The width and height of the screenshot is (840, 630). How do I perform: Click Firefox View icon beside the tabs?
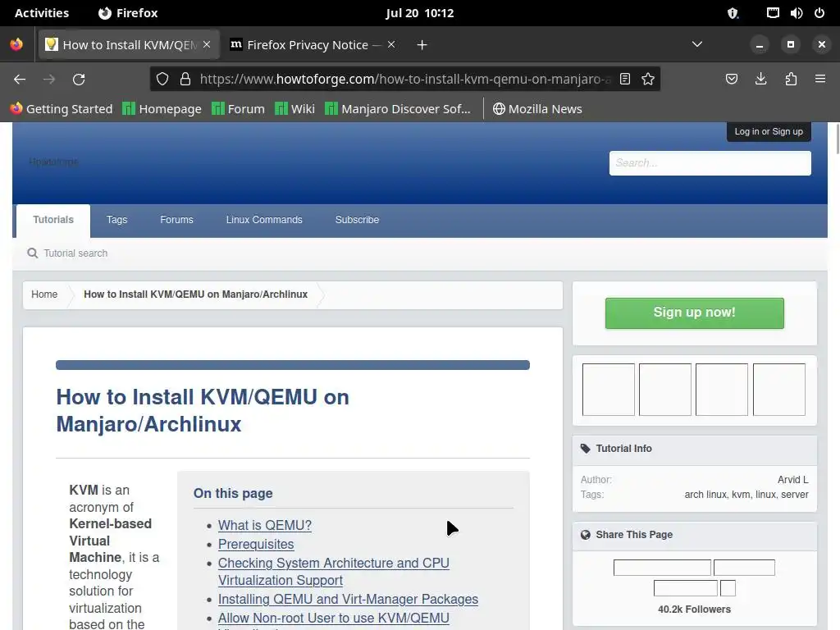pyautogui.click(x=16, y=44)
